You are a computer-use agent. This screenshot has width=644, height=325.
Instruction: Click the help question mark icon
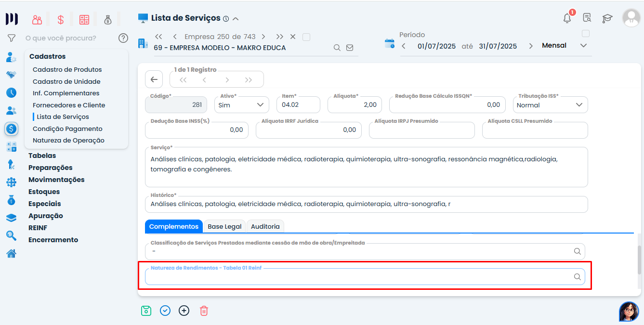click(x=123, y=38)
